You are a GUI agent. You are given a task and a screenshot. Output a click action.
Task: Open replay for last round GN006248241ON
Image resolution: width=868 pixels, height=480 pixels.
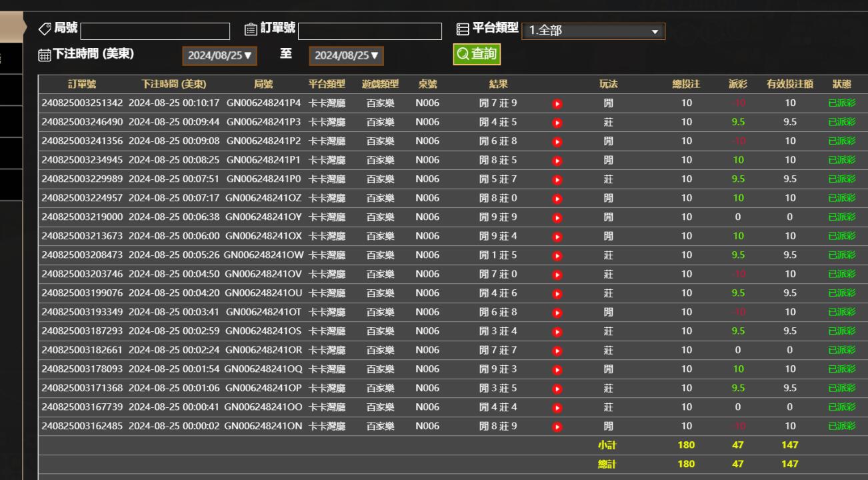click(557, 427)
